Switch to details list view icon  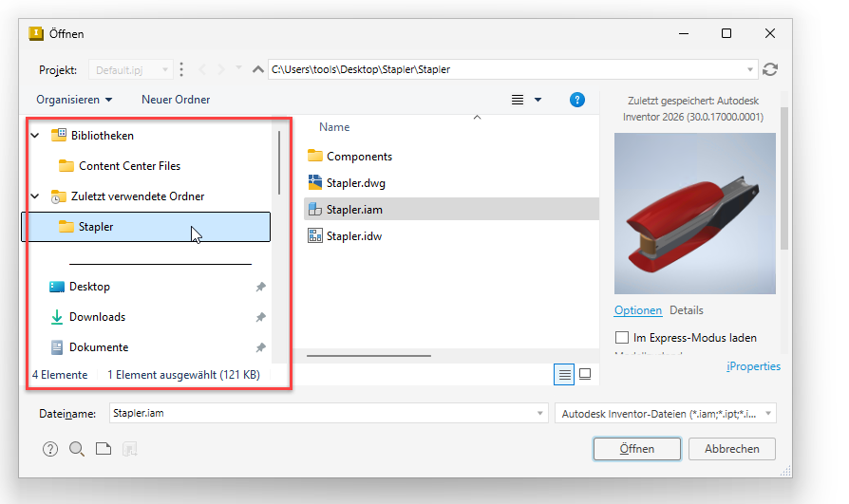564,375
